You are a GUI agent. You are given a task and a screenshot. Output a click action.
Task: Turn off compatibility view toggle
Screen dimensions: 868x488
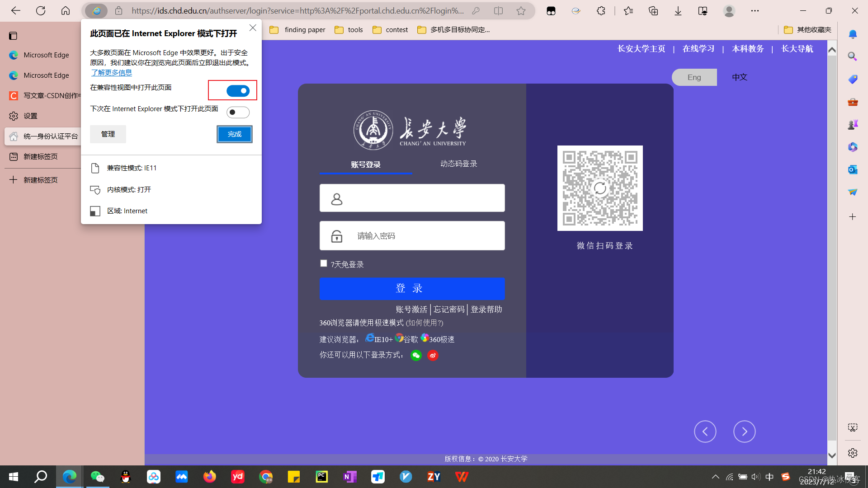tap(238, 91)
